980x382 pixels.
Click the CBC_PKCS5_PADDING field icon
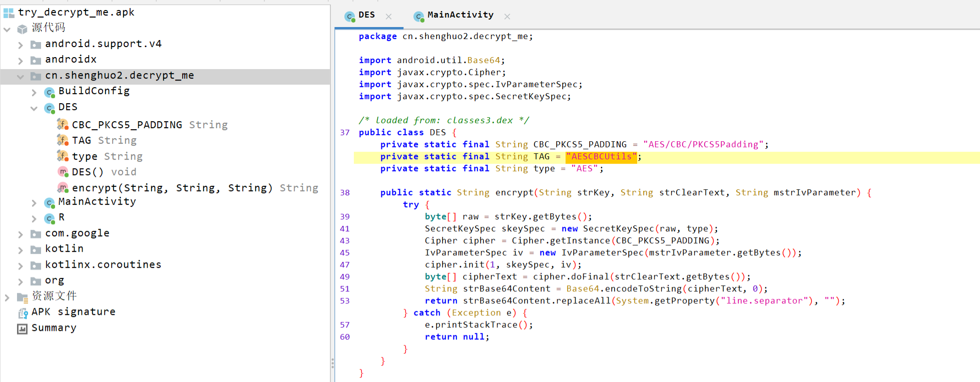click(x=63, y=124)
